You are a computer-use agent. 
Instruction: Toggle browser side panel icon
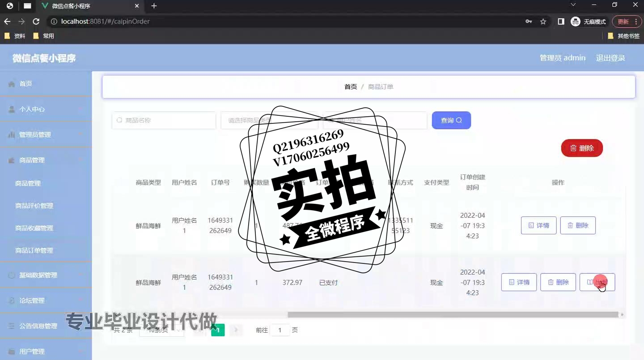(x=561, y=21)
